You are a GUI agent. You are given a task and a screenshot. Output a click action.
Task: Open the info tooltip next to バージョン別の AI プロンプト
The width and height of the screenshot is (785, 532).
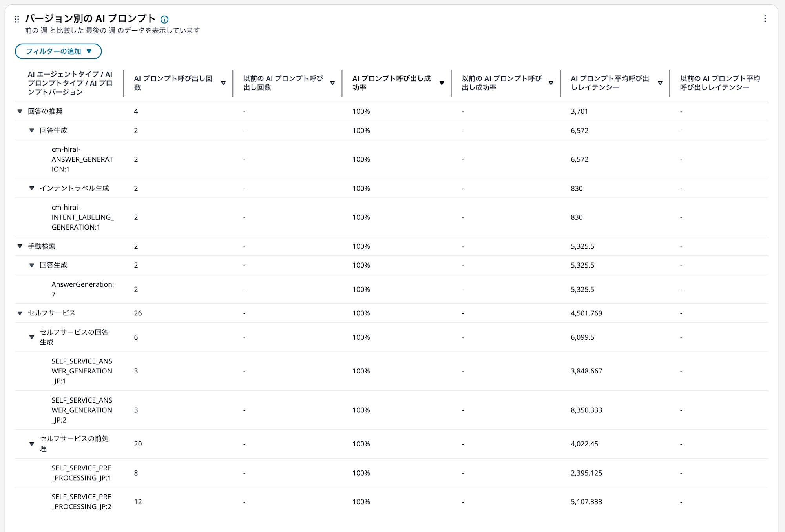(165, 19)
